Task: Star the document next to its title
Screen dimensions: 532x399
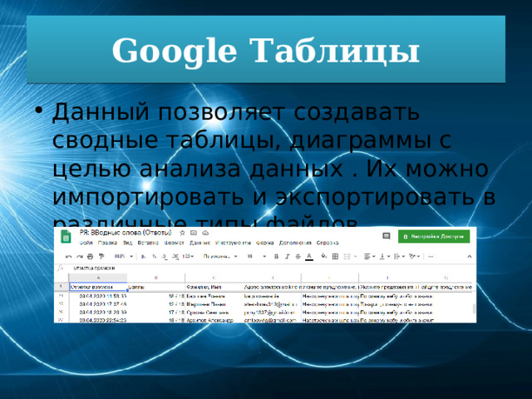Action: [182, 233]
